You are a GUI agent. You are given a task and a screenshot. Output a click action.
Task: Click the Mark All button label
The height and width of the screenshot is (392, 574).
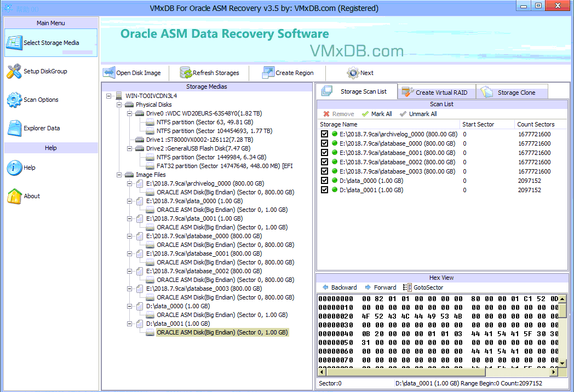pos(381,114)
